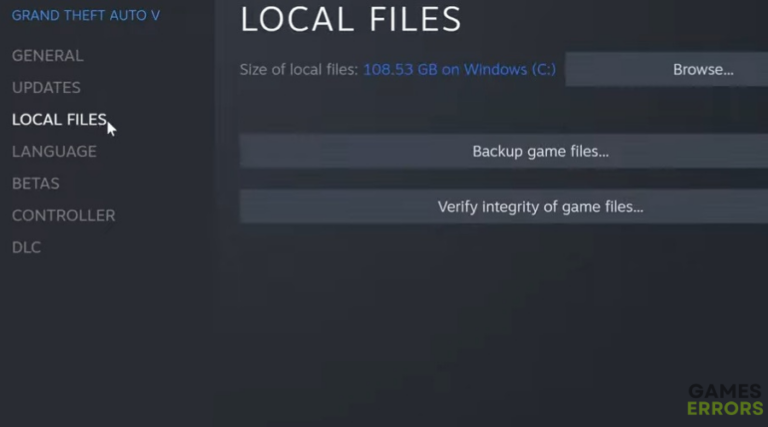Show the CONTROLLER settings tab
768x427 pixels.
pos(63,216)
